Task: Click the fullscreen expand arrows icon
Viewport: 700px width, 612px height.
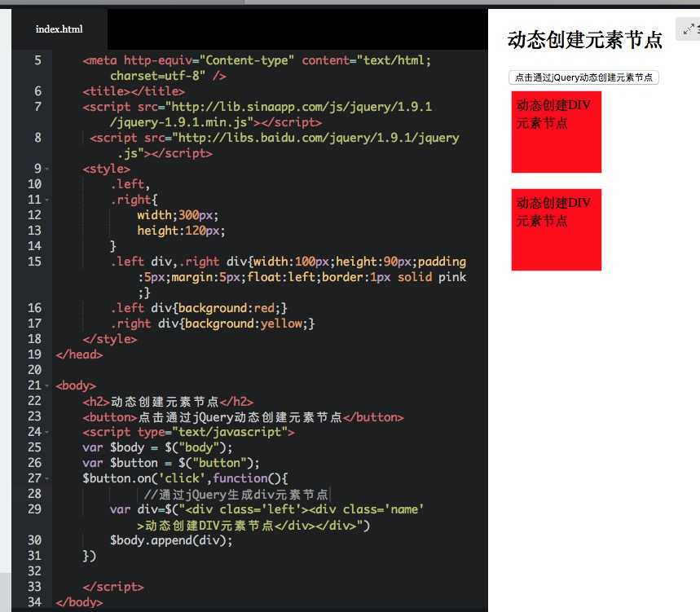Action: coord(688,29)
